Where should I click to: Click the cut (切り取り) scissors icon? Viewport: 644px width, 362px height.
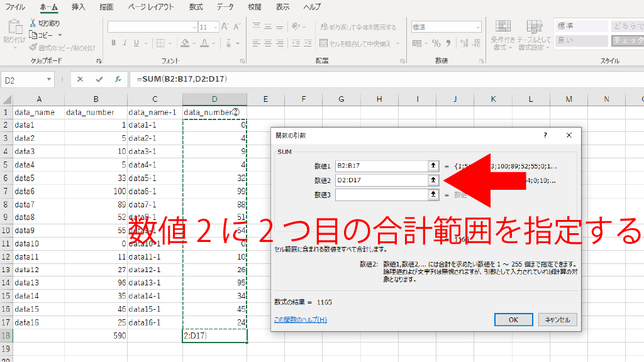33,23
